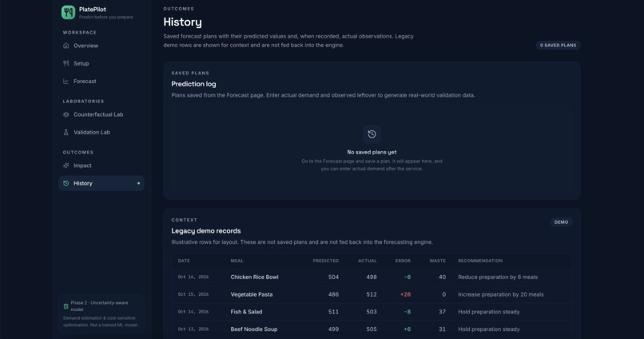Click the PREDICTED column header

326,261
